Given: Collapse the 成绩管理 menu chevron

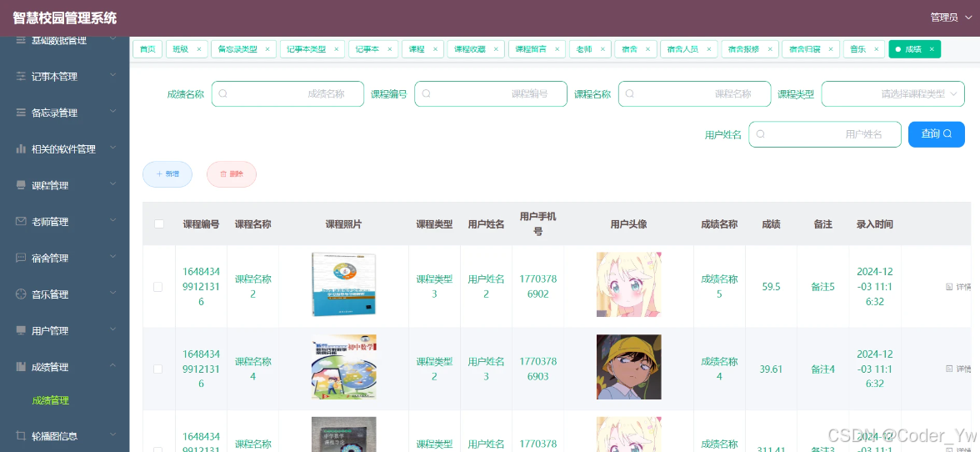Looking at the screenshot, I should (113, 366).
